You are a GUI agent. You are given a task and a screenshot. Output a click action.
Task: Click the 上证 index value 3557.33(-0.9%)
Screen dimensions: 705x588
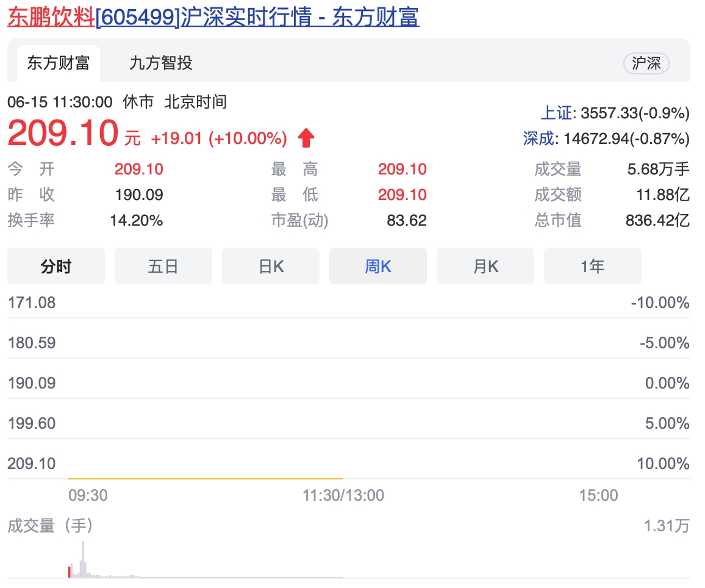coord(635,113)
